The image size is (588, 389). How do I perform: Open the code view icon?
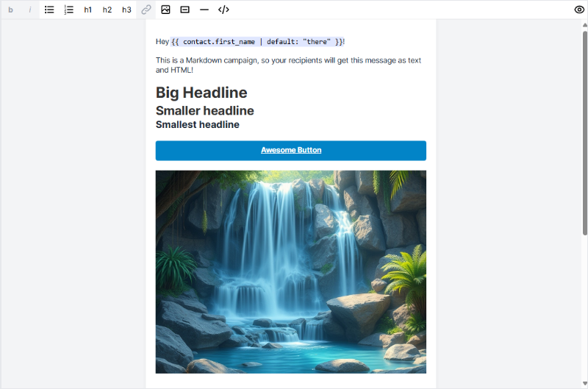click(x=223, y=10)
